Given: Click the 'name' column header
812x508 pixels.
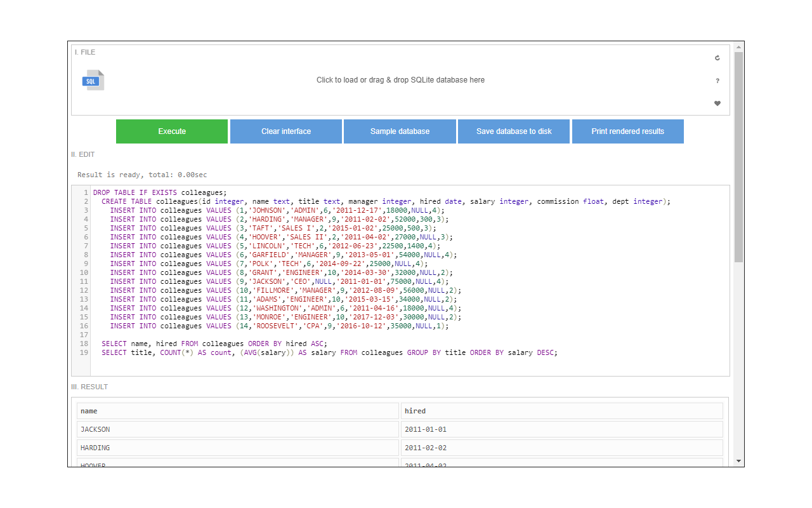Looking at the screenshot, I should point(238,411).
